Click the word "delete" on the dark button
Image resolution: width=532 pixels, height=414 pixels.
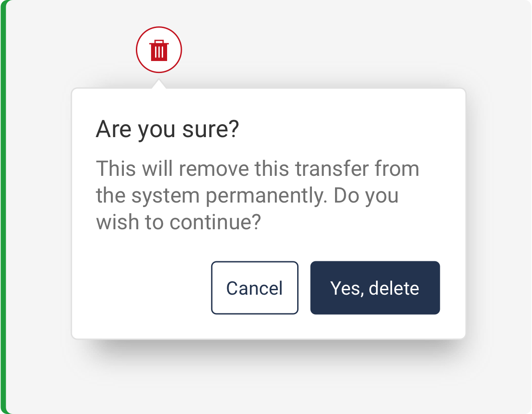pos(394,288)
